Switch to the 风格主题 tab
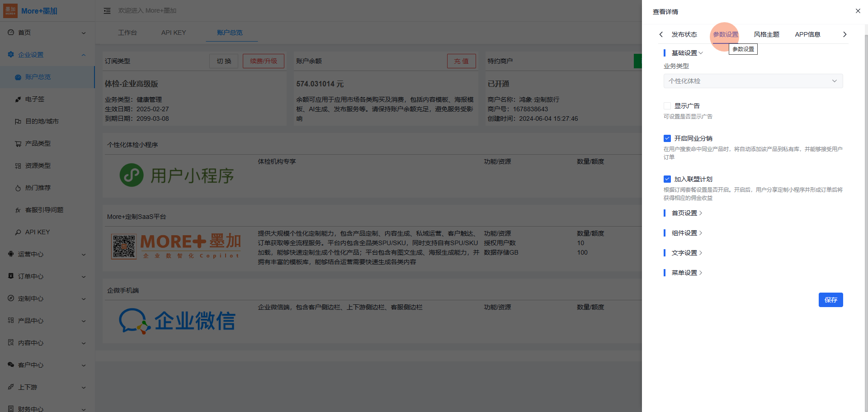The height and width of the screenshot is (412, 868). pos(766,34)
